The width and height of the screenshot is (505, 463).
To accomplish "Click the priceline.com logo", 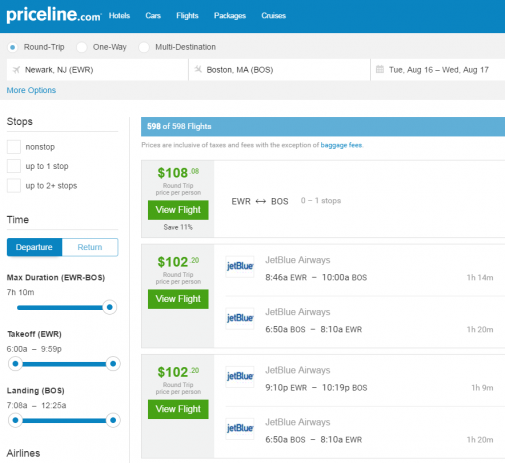I will (x=54, y=15).
